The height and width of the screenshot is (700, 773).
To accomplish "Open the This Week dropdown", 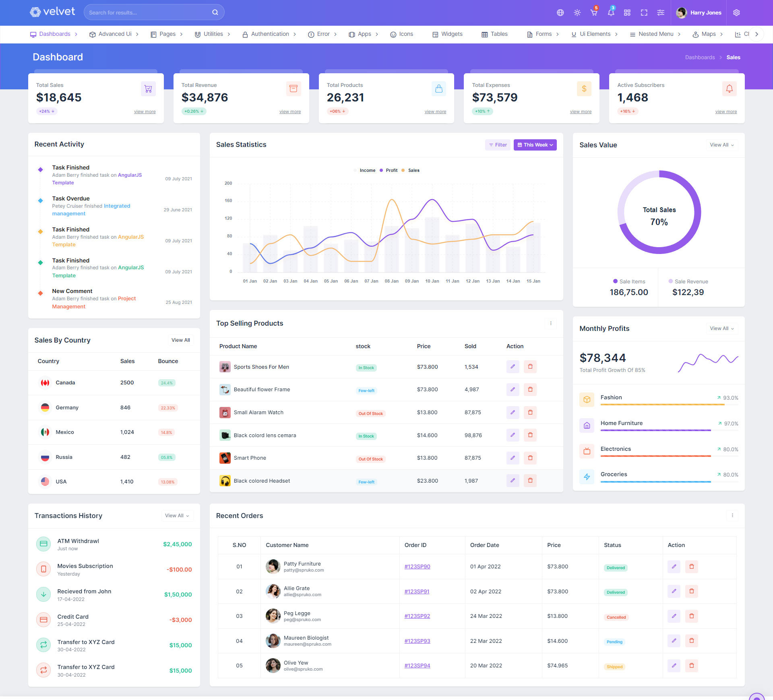I will click(535, 145).
